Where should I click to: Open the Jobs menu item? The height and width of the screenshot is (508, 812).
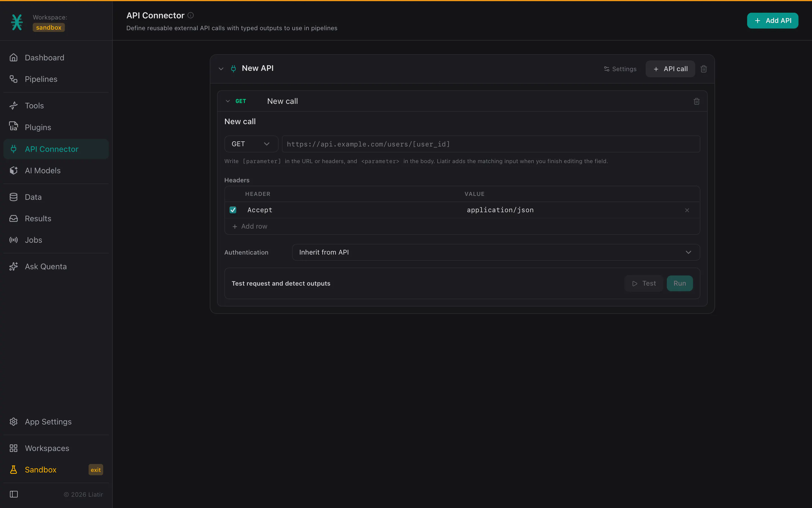coord(56,240)
